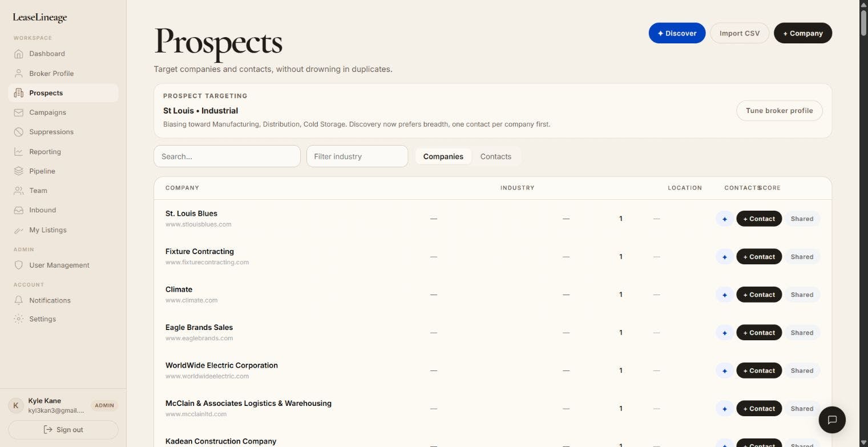The height and width of the screenshot is (447, 868).
Task: Click the LOCATION column header
Action: click(x=685, y=188)
